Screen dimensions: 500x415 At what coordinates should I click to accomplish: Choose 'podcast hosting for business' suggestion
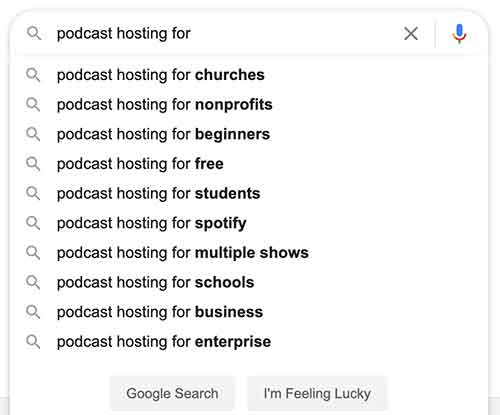[248, 312]
